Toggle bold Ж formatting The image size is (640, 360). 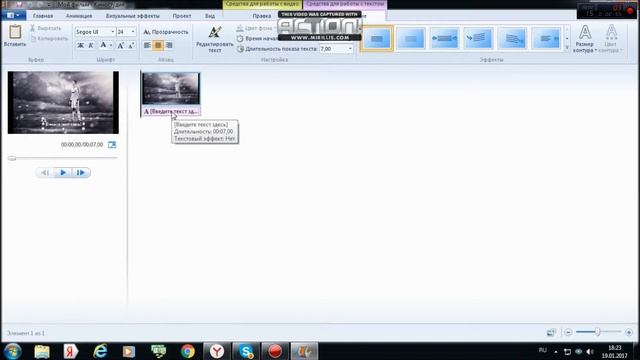[80, 45]
